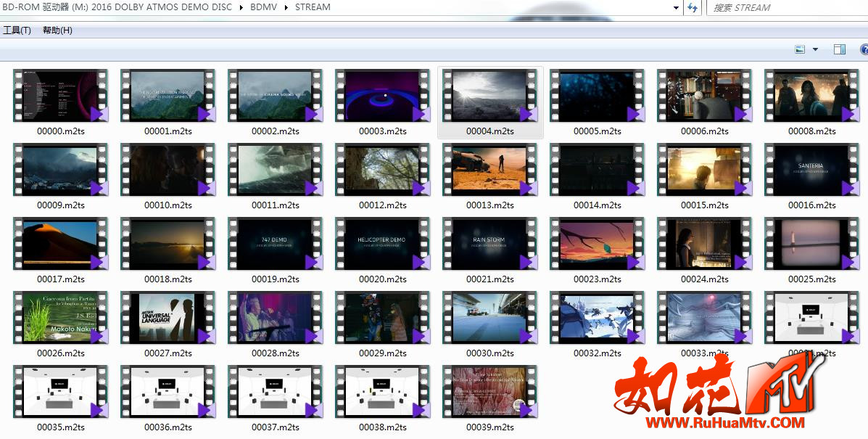868x439 pixels.
Task: Click the change view icon
Action: [800, 49]
